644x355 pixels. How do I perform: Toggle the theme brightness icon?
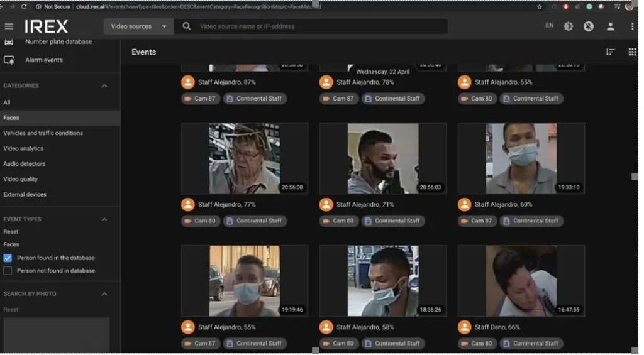point(569,26)
